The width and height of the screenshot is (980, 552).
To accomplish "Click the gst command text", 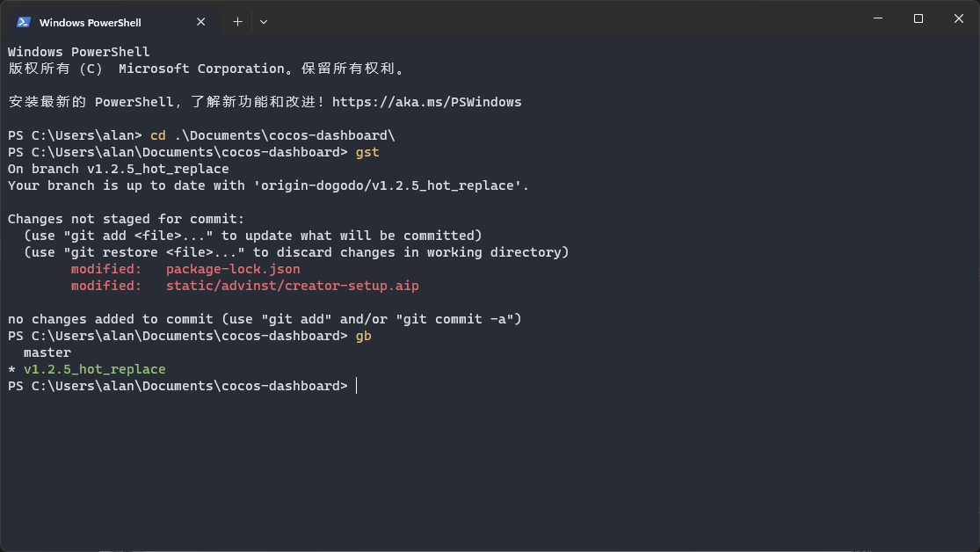I will click(367, 153).
